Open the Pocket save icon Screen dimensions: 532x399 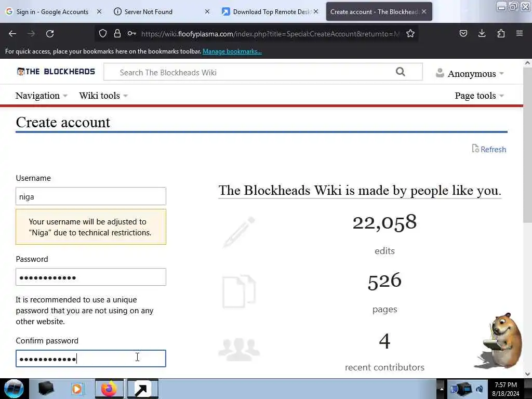point(463,33)
